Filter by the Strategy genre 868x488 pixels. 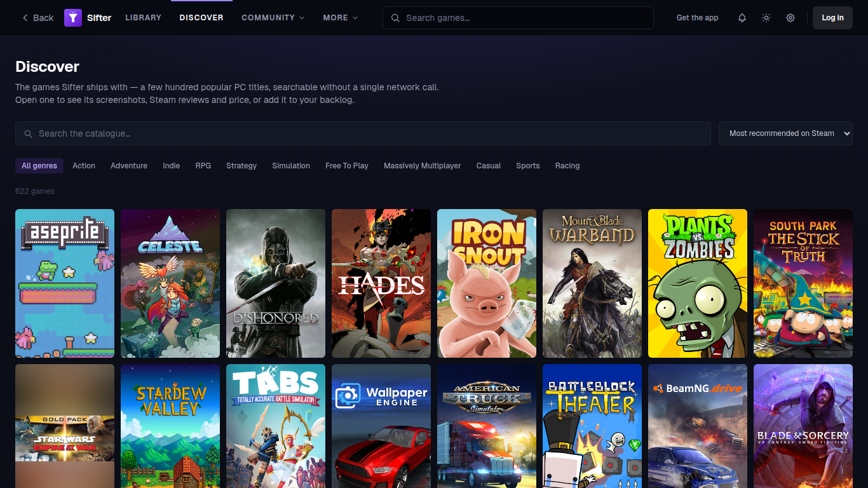pos(241,166)
